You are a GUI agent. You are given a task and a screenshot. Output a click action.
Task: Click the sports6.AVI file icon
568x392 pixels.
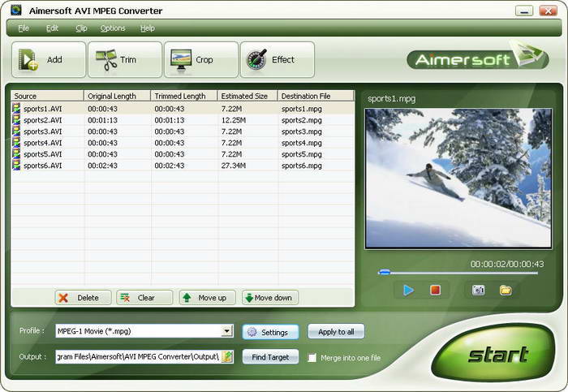(x=16, y=165)
